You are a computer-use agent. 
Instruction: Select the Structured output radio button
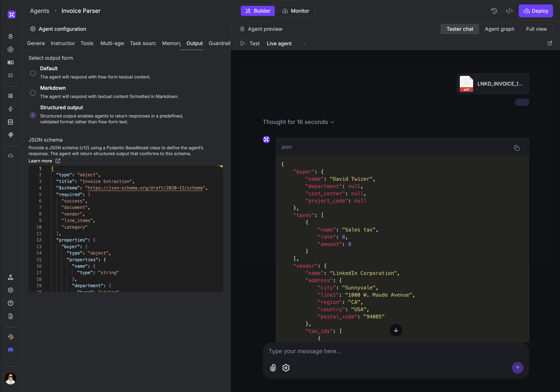(33, 115)
